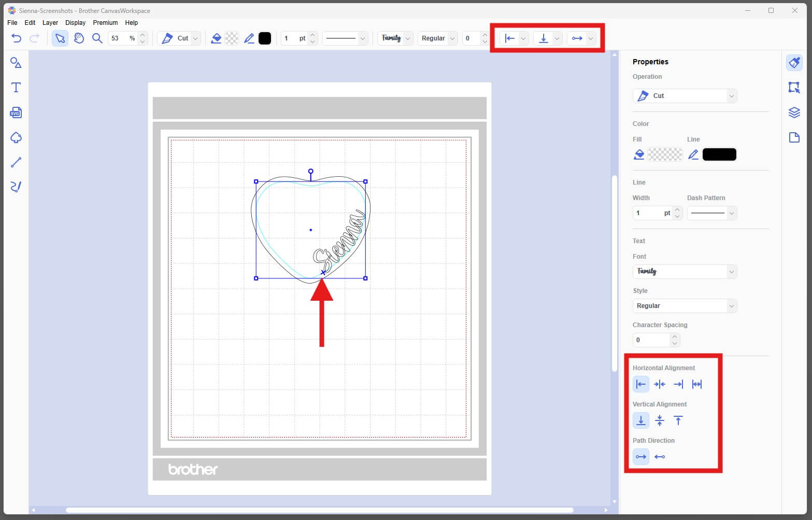Open the toolbar Cut operation dropdown

click(179, 38)
